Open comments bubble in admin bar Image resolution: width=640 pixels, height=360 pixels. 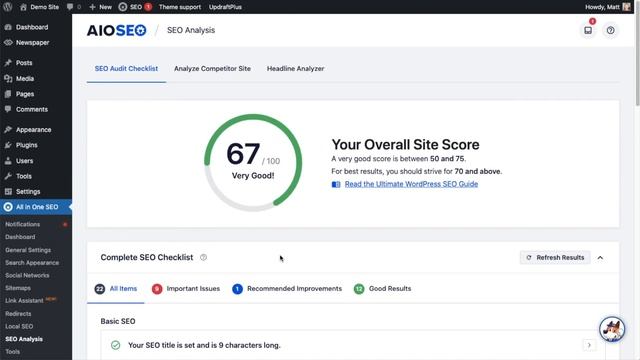point(73,7)
